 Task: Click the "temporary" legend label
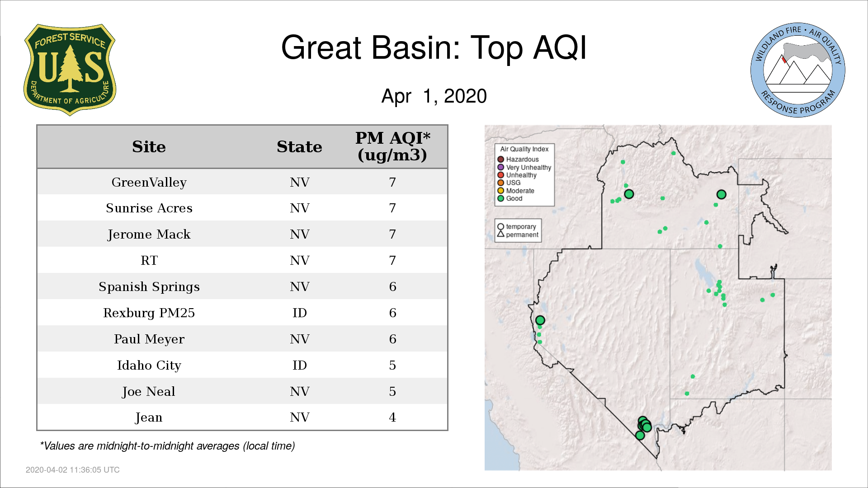[x=521, y=227]
